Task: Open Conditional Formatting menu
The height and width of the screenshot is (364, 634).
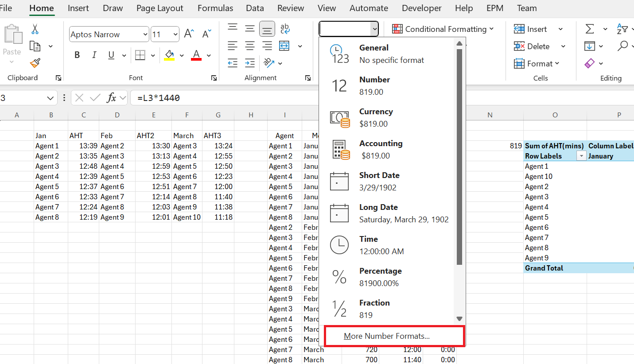Action: click(x=443, y=29)
